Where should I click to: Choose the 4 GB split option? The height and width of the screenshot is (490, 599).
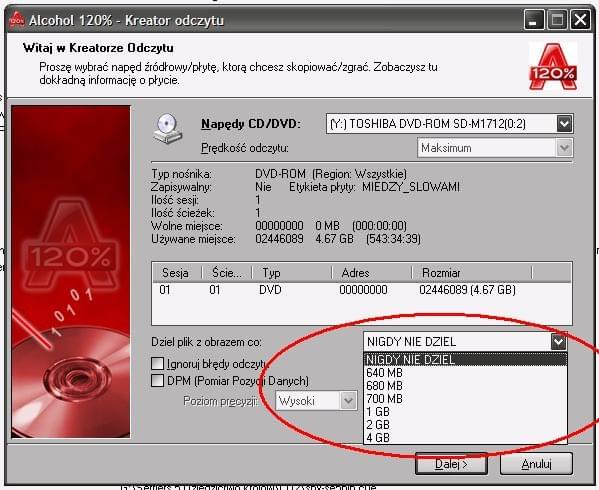pos(465,438)
